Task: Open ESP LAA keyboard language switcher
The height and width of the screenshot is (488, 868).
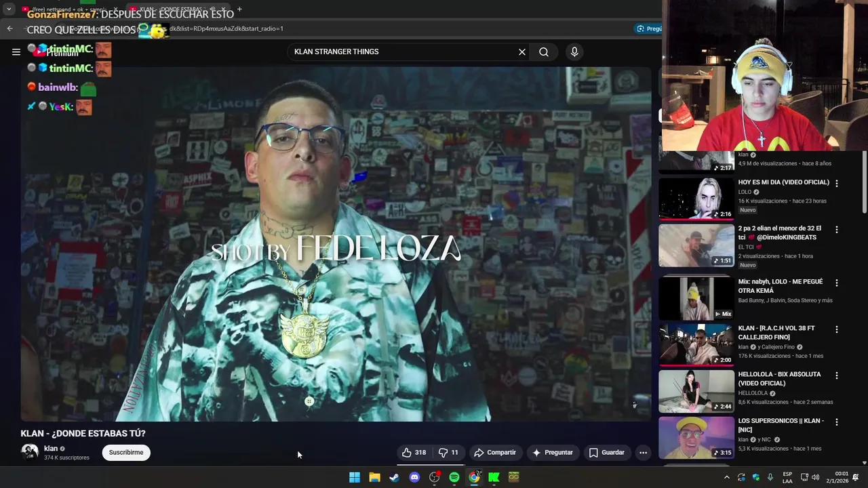Action: coord(787,477)
